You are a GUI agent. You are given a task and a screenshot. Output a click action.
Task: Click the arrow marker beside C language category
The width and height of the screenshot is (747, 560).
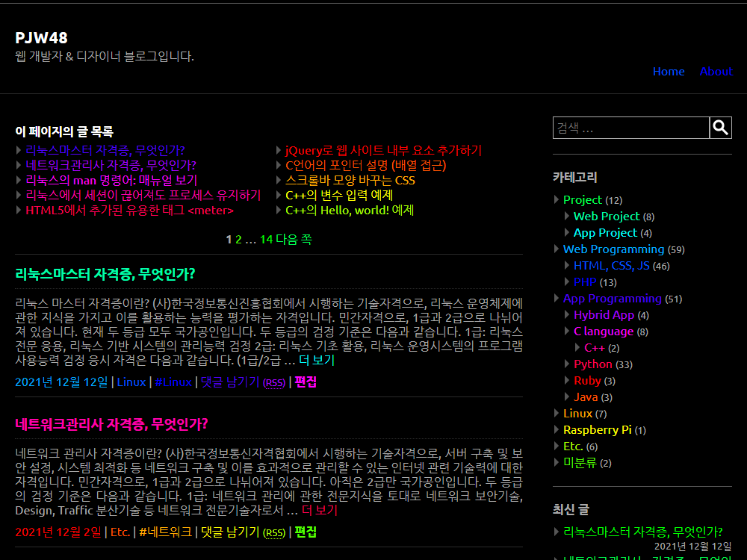(565, 331)
